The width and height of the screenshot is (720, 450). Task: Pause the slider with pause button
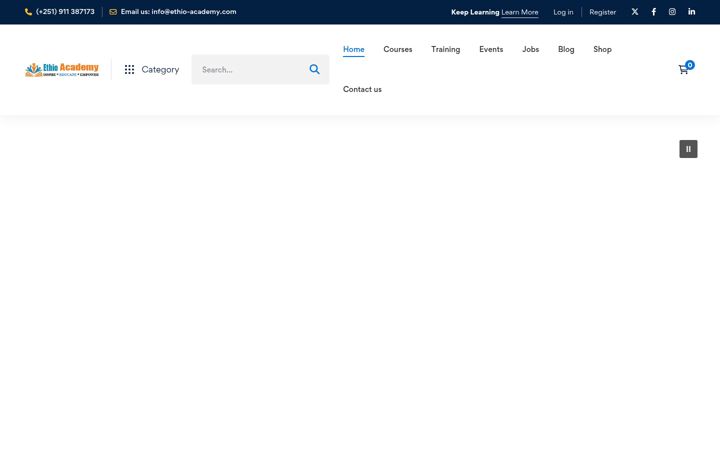pyautogui.click(x=688, y=149)
